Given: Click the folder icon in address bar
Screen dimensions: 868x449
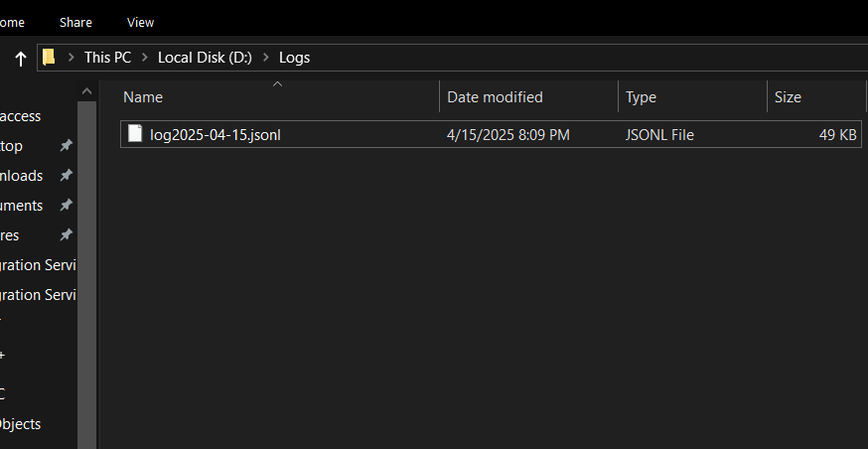Looking at the screenshot, I should (49, 58).
